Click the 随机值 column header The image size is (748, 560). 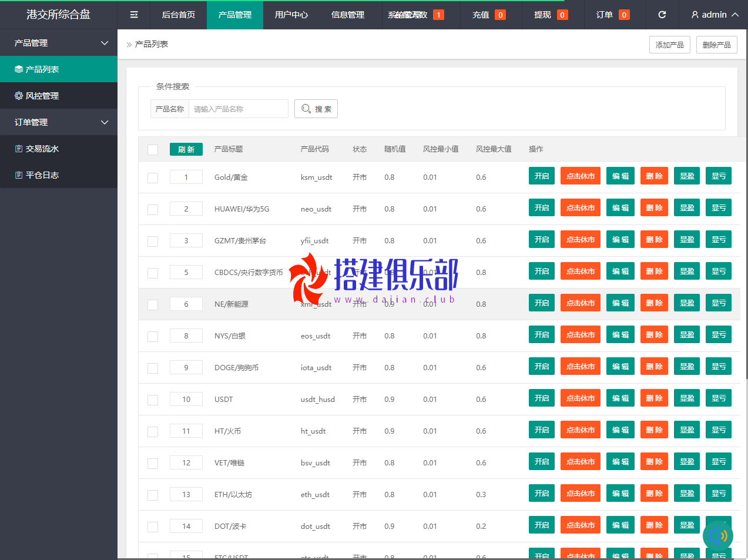[395, 149]
